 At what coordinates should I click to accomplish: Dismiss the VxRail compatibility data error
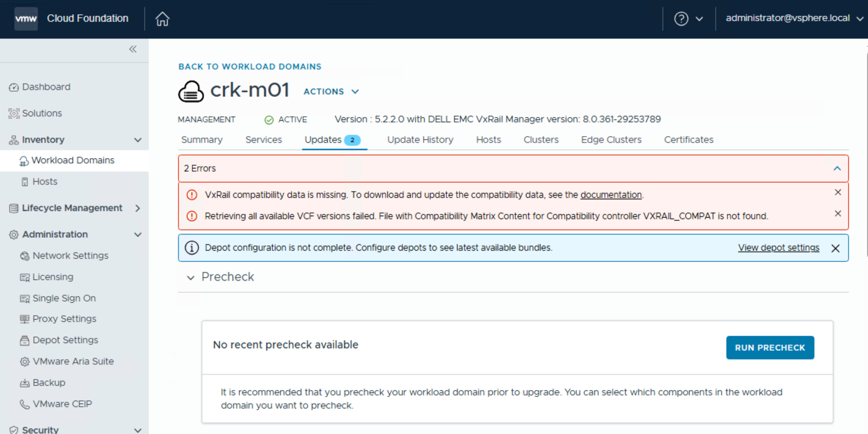coord(838,192)
